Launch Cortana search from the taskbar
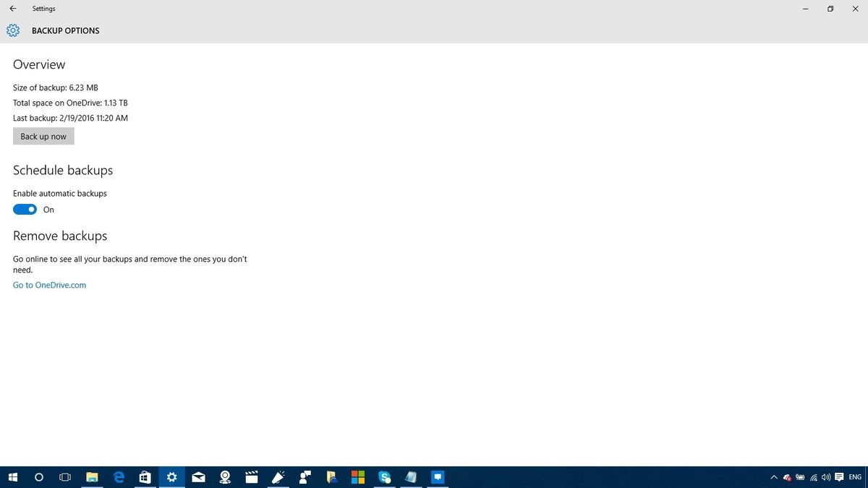Viewport: 868px width, 488px height. (x=38, y=477)
